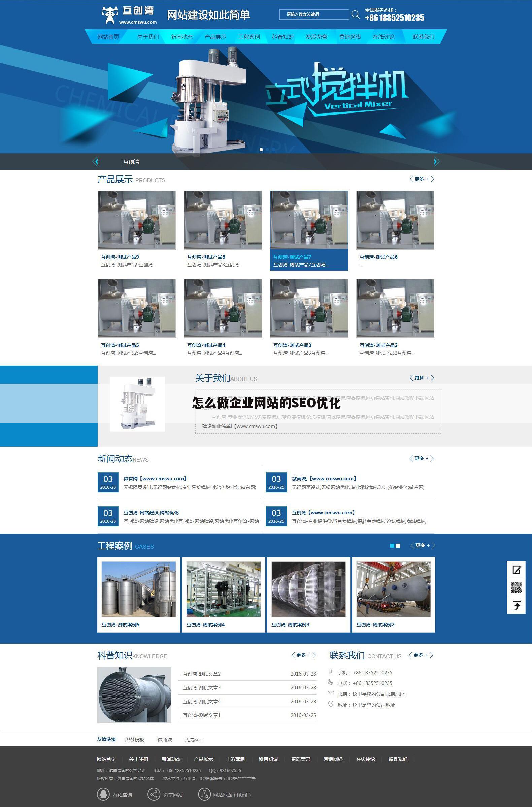Viewport: 532px width, 807px height.
Task: Open the 织梦模板 friendly link
Action: point(135,739)
